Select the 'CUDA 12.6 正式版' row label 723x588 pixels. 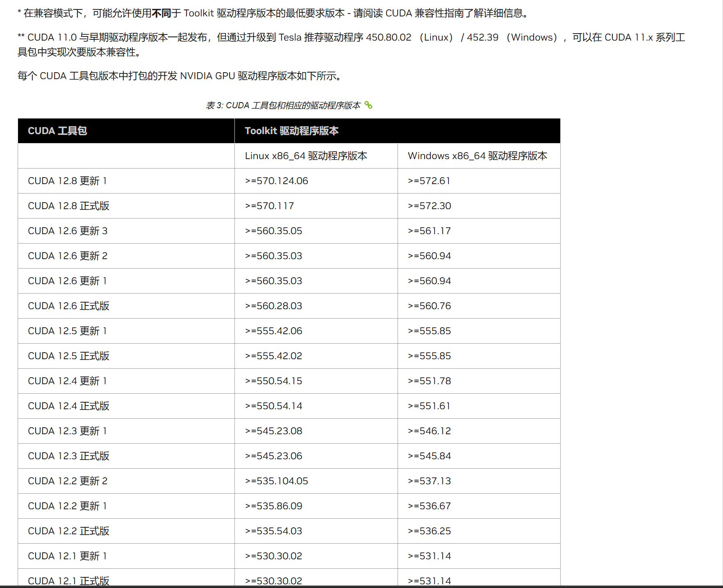tap(68, 306)
